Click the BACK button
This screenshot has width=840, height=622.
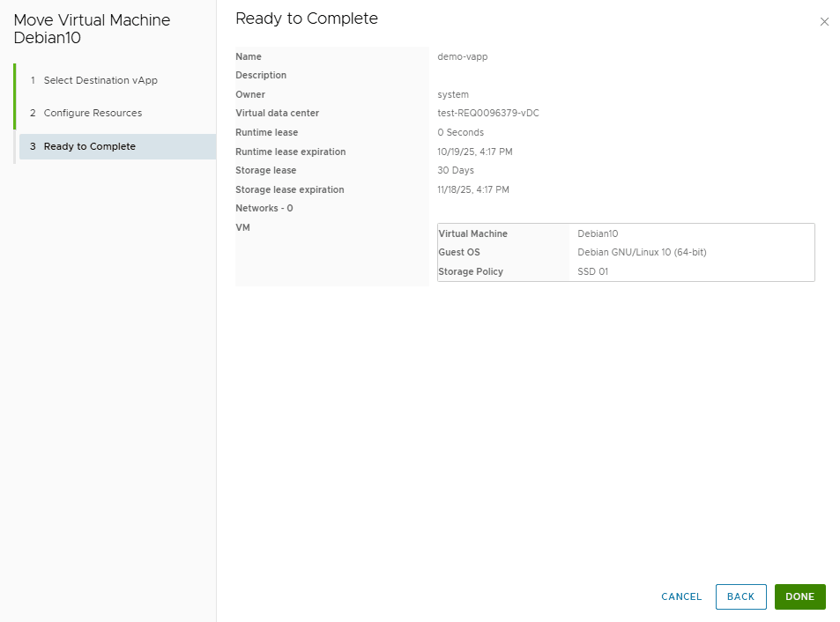pos(741,596)
